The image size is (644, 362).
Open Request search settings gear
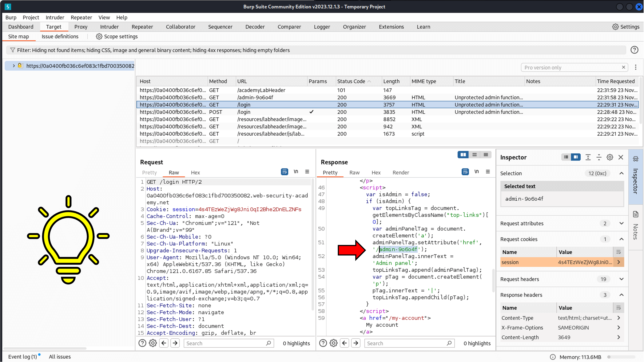point(153,343)
